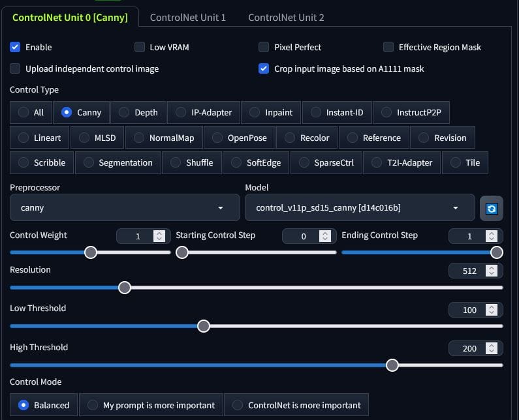The image size is (519, 420).
Task: Click the Ending Control Step slider handle
Action: 497,252
